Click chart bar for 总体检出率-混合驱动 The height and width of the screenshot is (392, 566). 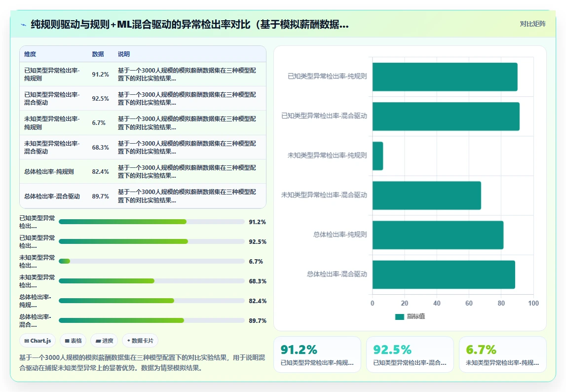pos(444,274)
